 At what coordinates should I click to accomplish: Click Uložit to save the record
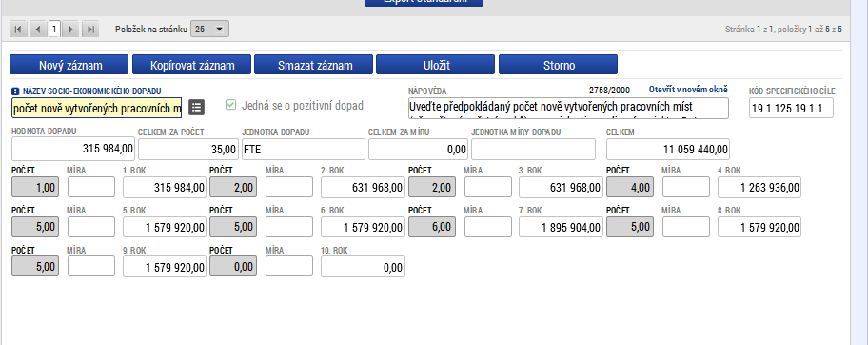click(x=436, y=65)
